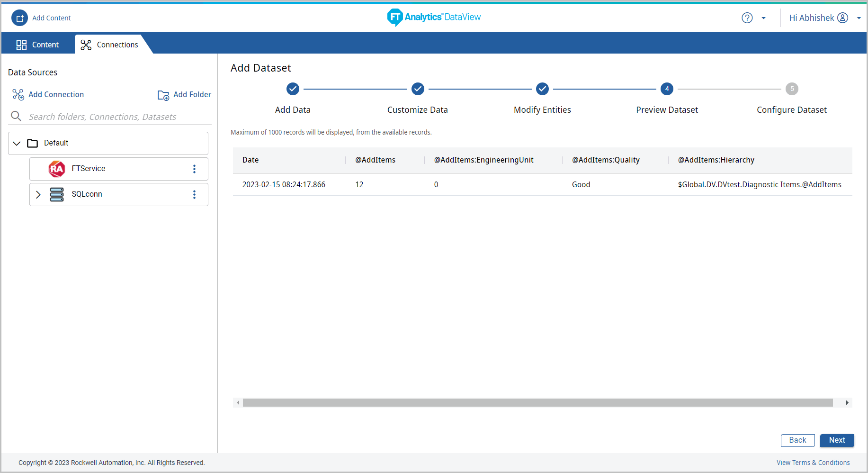Click the date cell 2023-02-15 08:24:17.866

coord(284,185)
